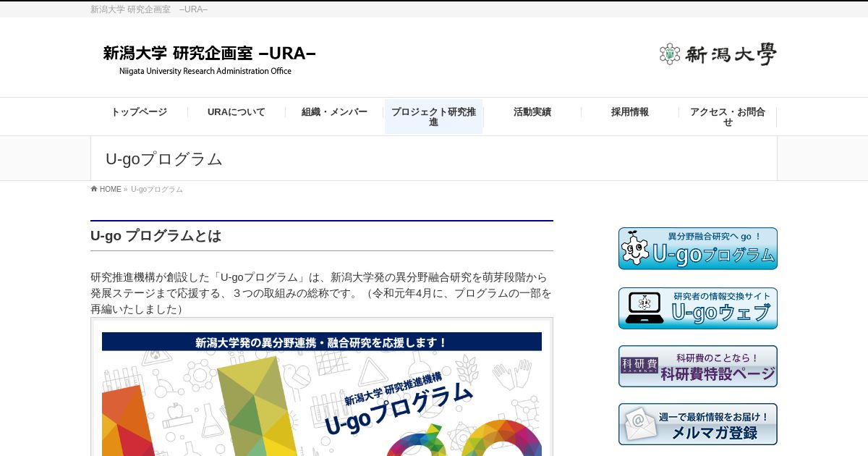Viewport: 868px width, 456px height.
Task: Click top bar text 新潟大学 研究企画室 –URA–
Action: click(149, 9)
